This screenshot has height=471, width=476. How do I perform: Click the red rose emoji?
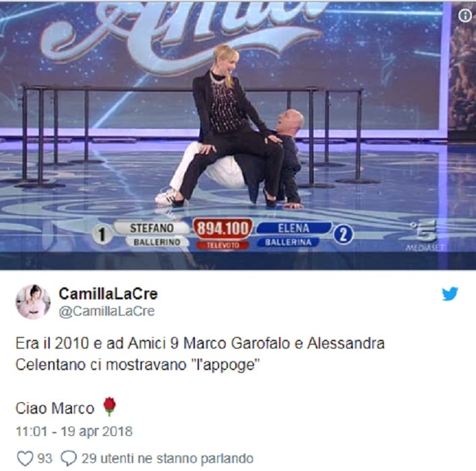click(110, 406)
